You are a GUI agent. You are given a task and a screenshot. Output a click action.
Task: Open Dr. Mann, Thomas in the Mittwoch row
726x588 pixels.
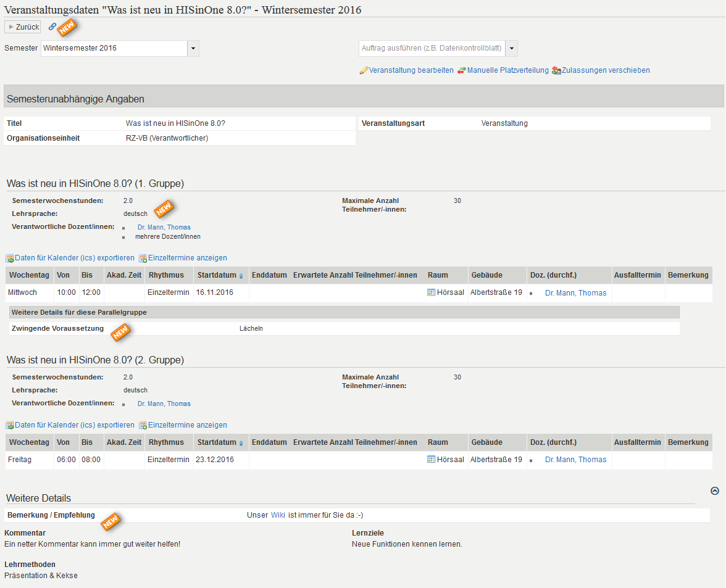(x=575, y=293)
